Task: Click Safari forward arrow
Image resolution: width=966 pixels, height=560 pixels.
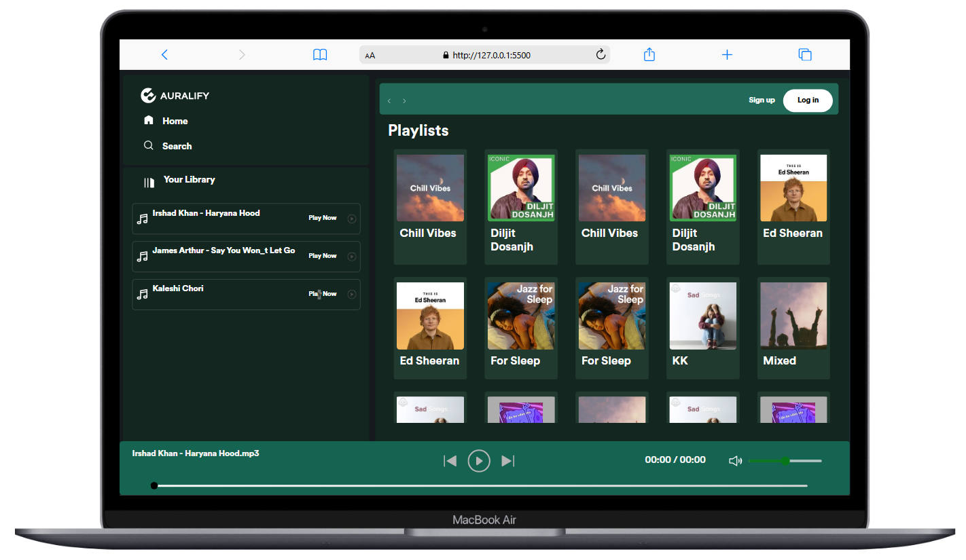Action: click(242, 55)
